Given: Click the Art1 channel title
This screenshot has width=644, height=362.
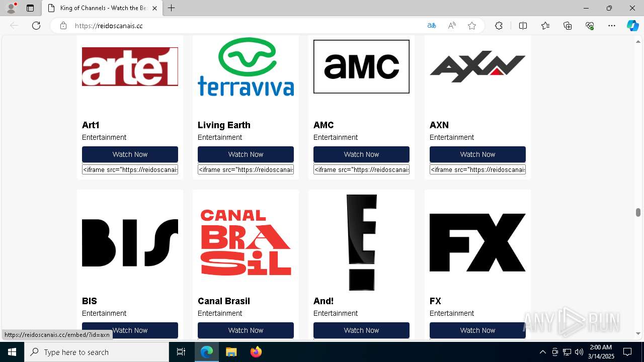Looking at the screenshot, I should click(x=91, y=125).
